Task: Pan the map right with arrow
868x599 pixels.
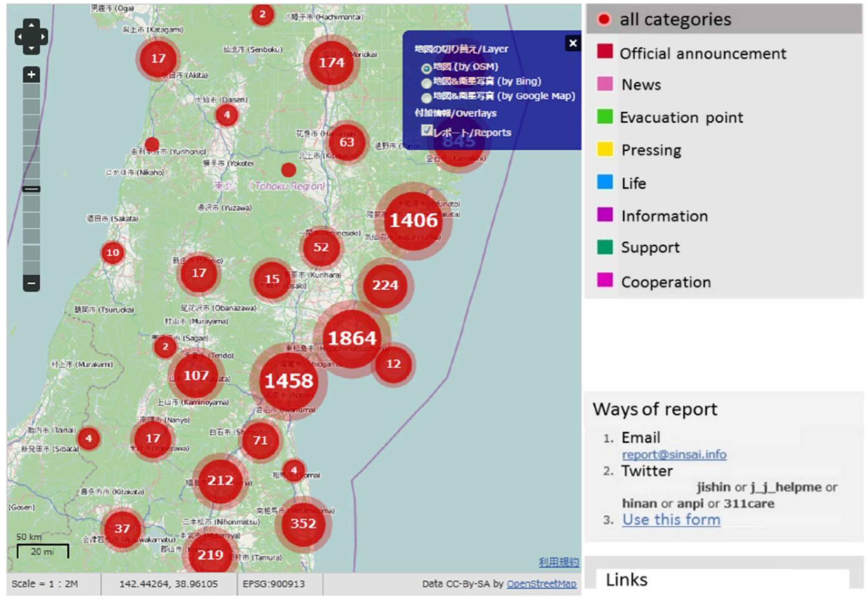Action: point(43,37)
